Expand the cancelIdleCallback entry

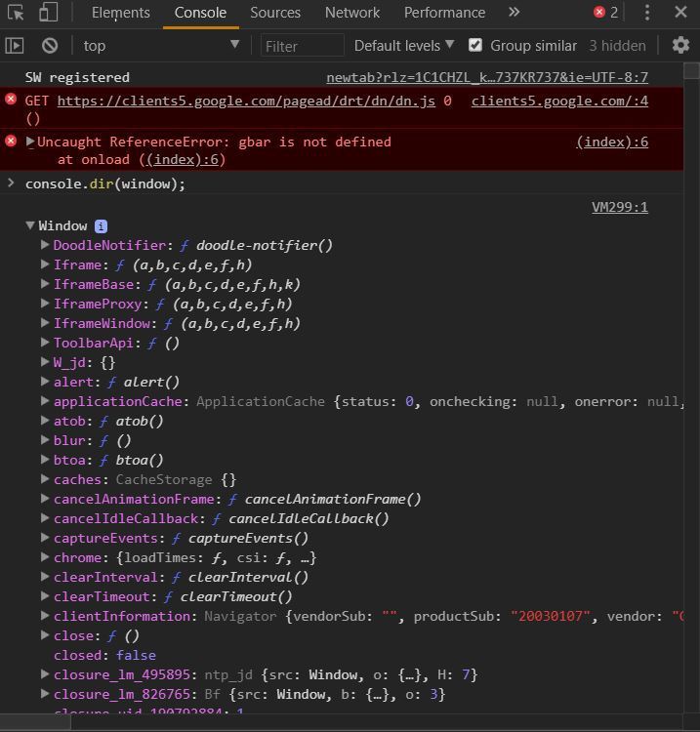(x=45, y=518)
